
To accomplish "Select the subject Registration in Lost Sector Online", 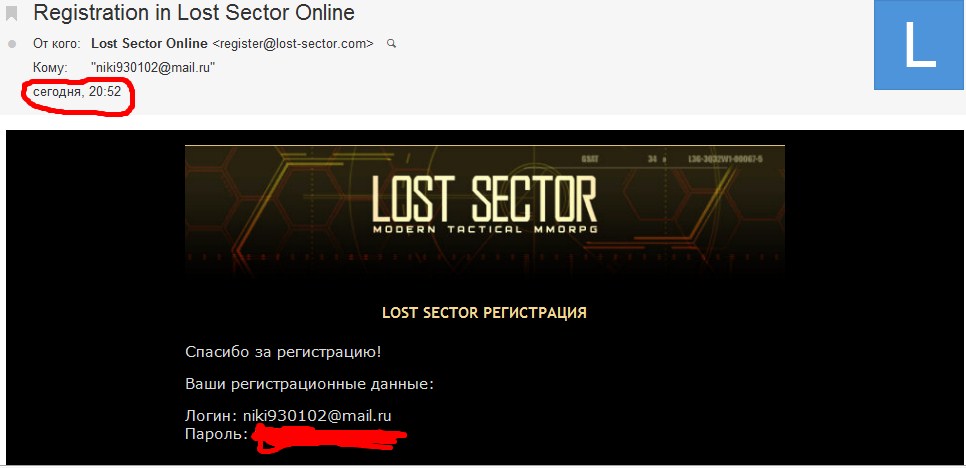I will (x=194, y=12).
